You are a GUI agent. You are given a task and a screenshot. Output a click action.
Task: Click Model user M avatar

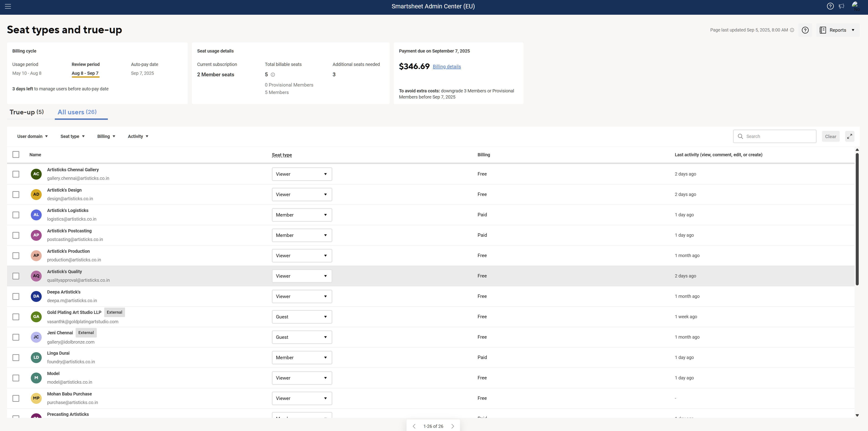(36, 378)
